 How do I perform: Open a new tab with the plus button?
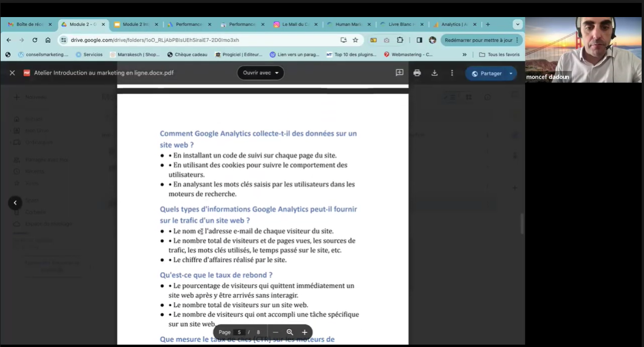point(488,24)
